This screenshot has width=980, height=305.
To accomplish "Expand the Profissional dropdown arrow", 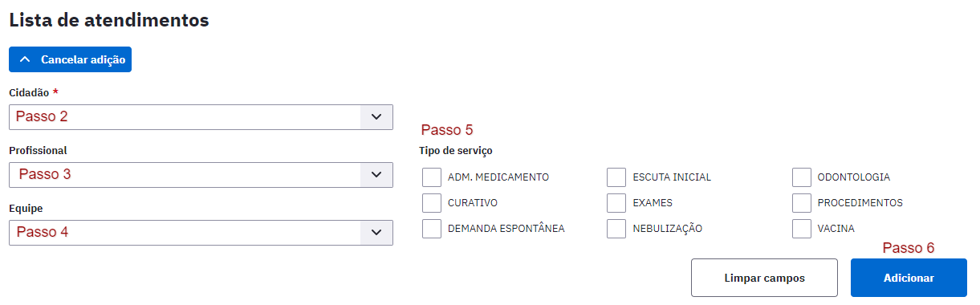I will [x=376, y=175].
